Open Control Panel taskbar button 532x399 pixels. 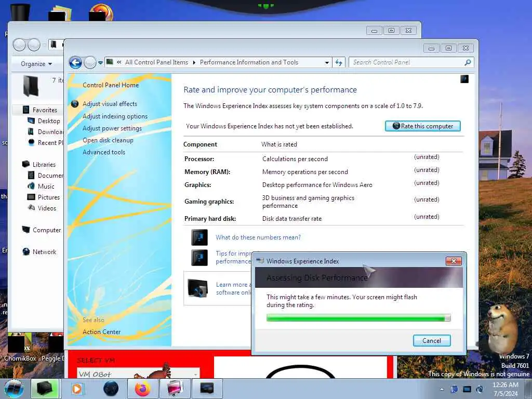207,389
